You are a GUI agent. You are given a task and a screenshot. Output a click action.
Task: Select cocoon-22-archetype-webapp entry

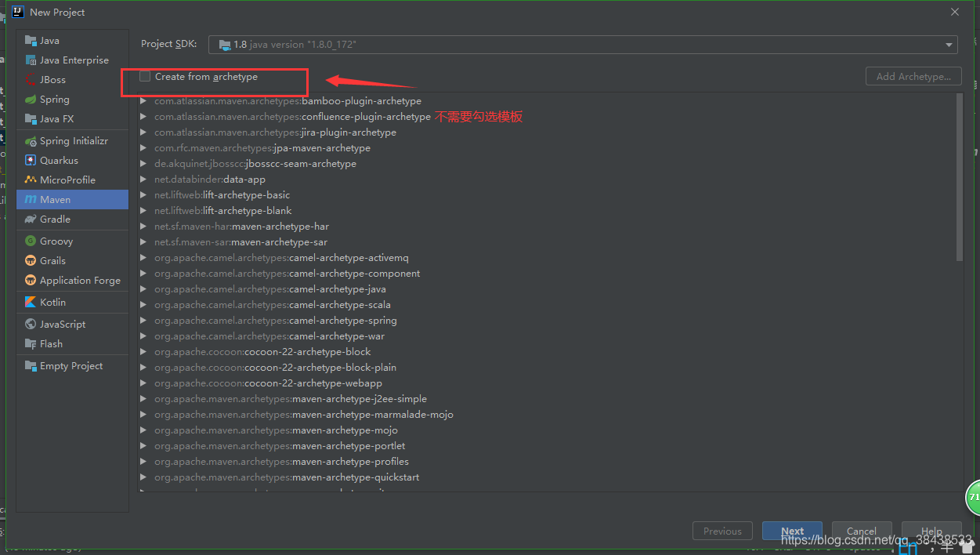click(268, 383)
